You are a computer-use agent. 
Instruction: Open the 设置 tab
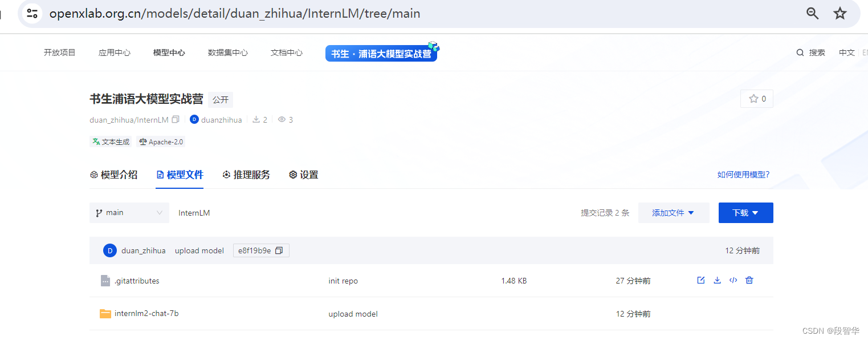(304, 175)
